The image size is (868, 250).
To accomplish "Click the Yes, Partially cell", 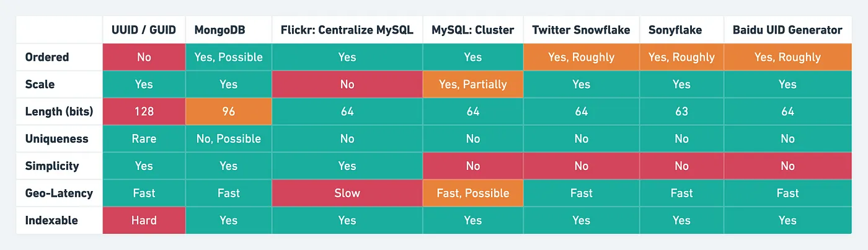I will tap(473, 84).
